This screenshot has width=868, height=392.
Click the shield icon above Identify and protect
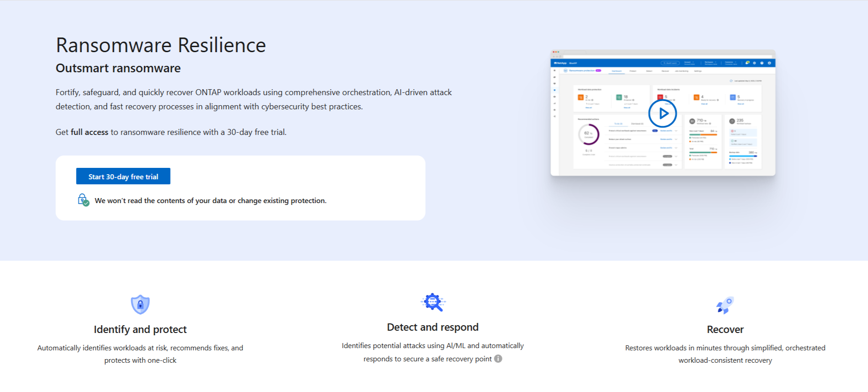coord(140,304)
